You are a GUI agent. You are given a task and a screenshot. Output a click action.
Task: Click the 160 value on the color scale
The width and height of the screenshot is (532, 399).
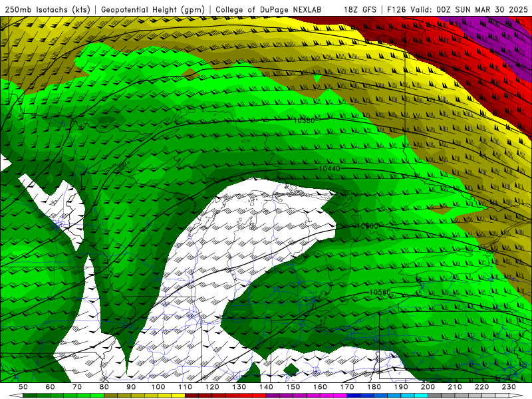(x=320, y=387)
